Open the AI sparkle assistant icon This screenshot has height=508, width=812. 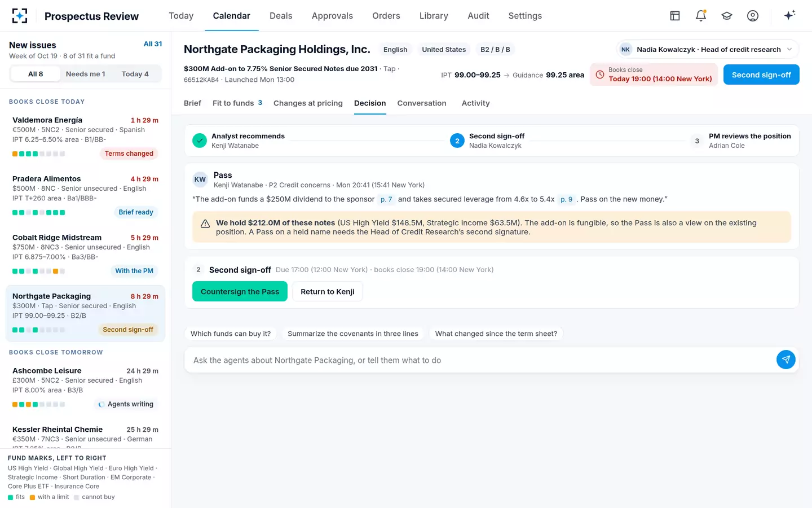click(789, 15)
